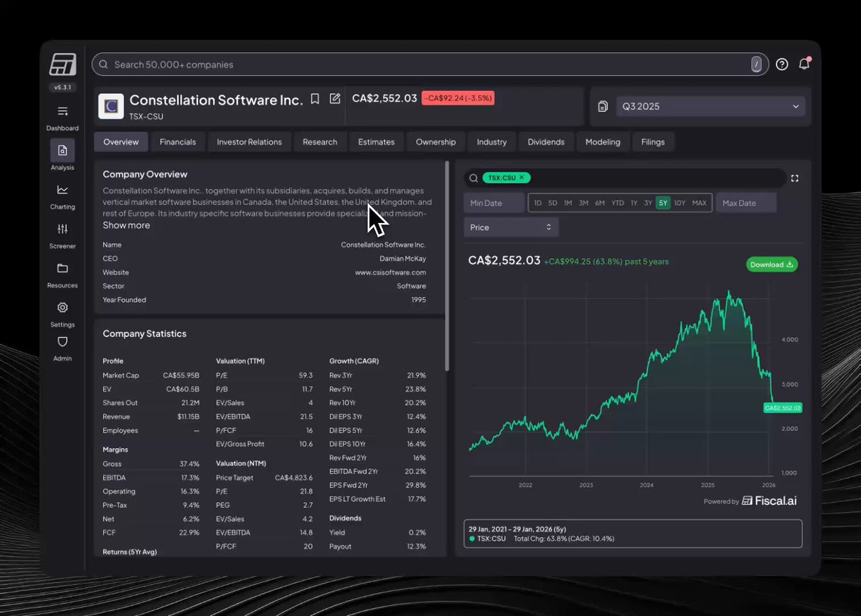The image size is (861, 616).
Task: Open the Dividends tab
Action: coord(546,142)
